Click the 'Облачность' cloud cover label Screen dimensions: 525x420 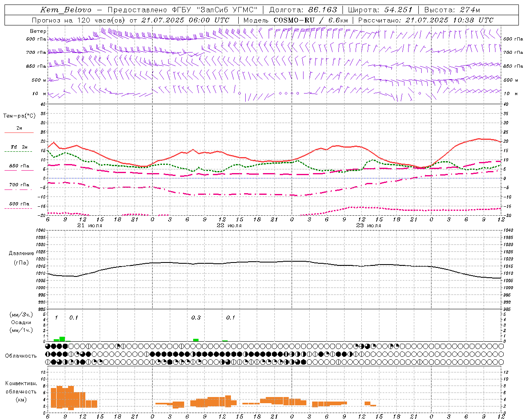[x=21, y=356]
